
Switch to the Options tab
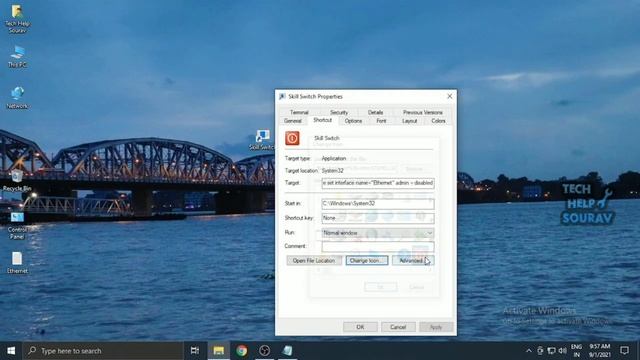[x=353, y=121]
